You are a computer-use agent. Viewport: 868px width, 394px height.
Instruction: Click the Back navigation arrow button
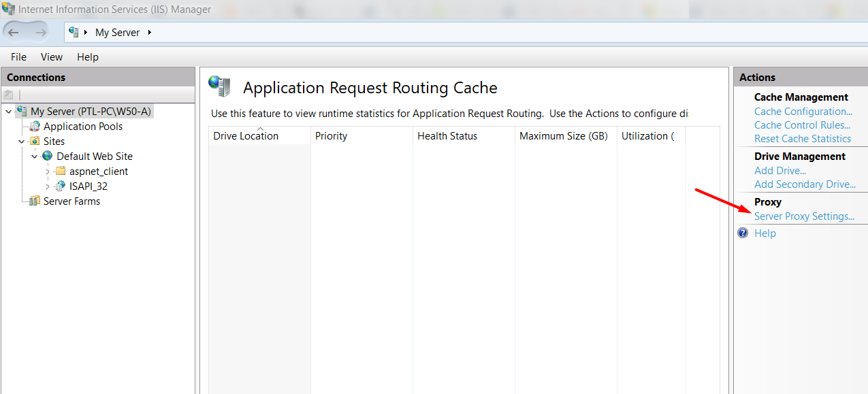point(14,32)
